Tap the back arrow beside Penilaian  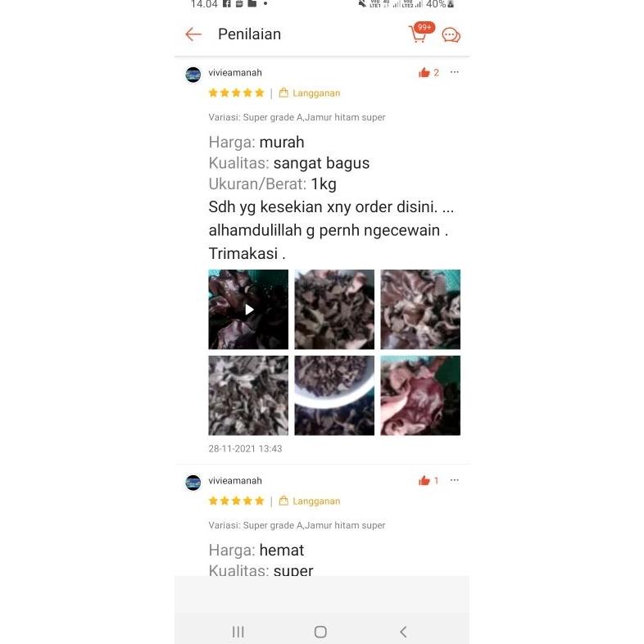click(x=193, y=34)
